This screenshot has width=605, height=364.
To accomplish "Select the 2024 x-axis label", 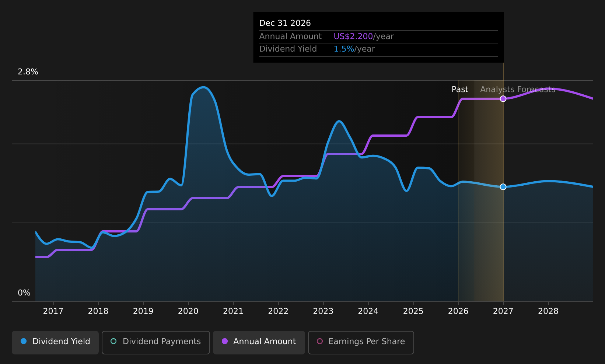I will tap(368, 311).
